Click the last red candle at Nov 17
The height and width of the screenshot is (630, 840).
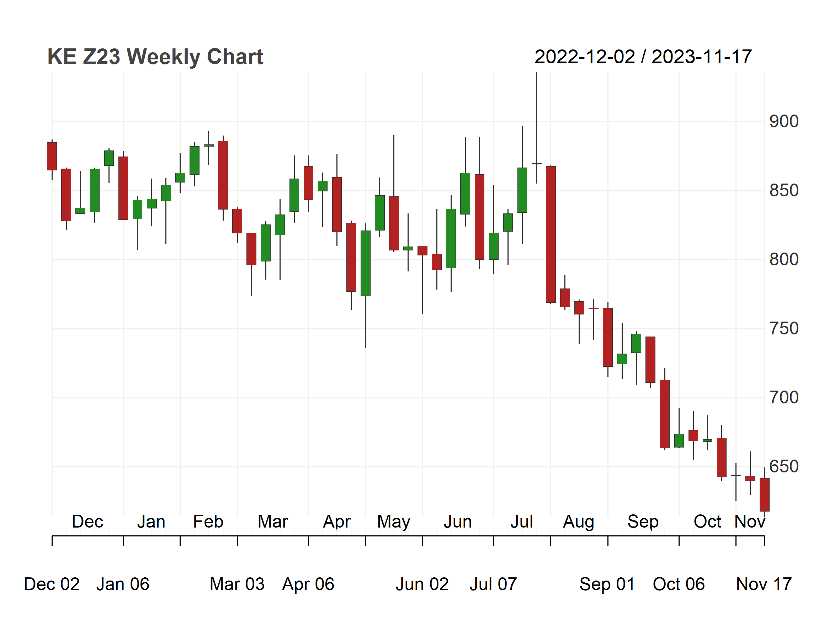point(764,495)
